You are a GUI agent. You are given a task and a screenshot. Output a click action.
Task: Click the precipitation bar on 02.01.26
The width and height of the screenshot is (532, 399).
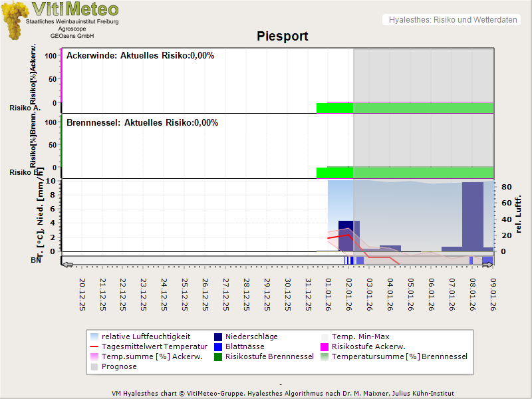pos(348,235)
